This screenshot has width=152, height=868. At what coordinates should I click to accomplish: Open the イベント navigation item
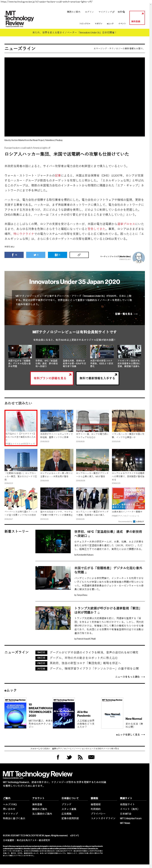(122, 24)
